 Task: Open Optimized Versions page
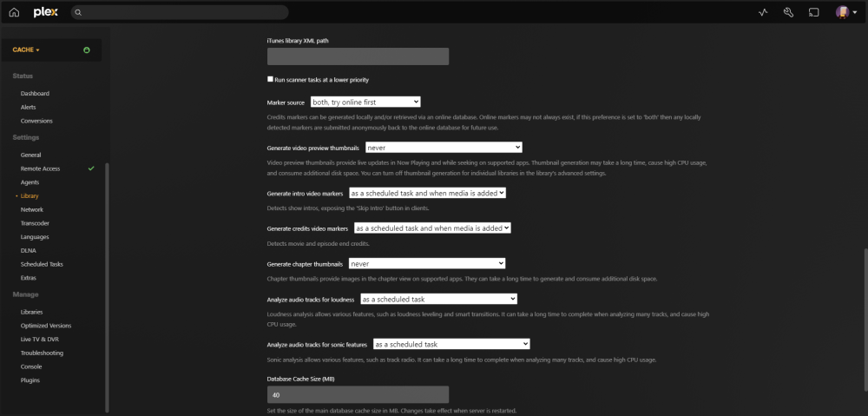pos(46,326)
